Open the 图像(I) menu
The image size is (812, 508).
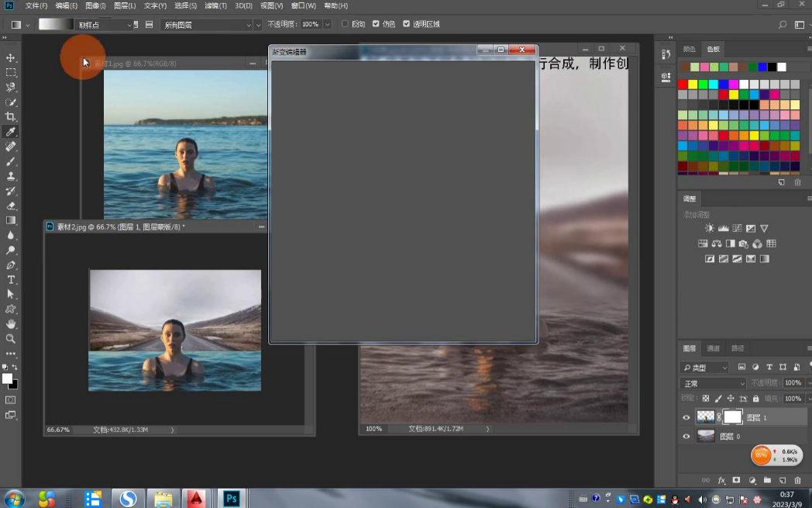point(95,5)
